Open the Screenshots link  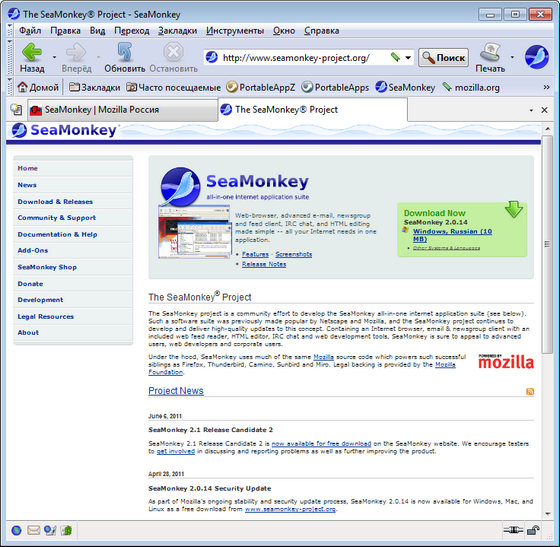click(x=294, y=254)
